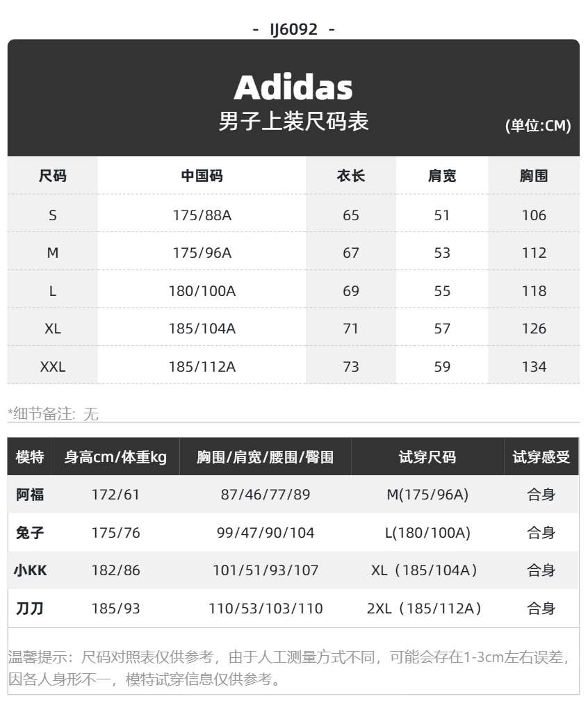
Task: Click the 180/100A China size cell
Action: pos(202,290)
